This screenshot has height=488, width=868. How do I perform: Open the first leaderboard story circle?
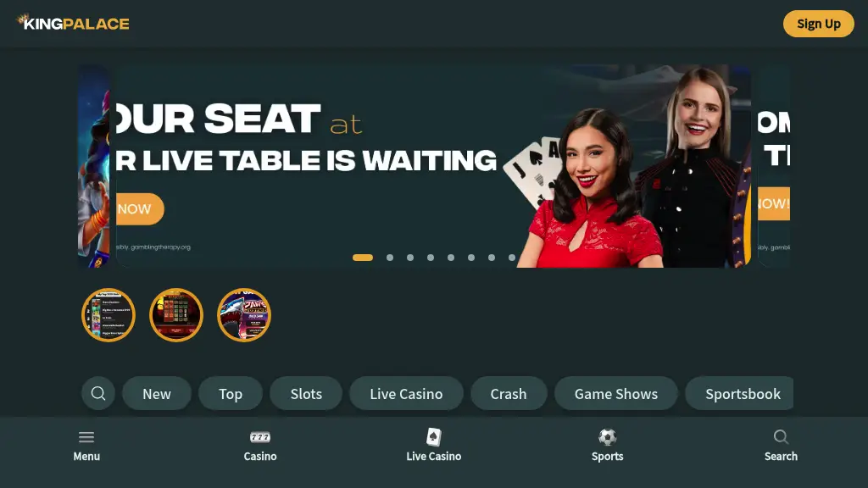coord(108,315)
